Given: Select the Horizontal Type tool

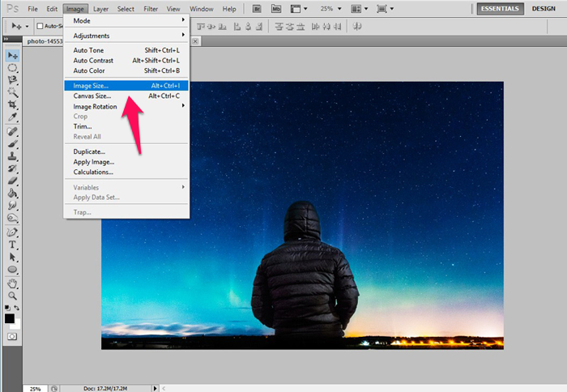Looking at the screenshot, I should pyautogui.click(x=13, y=244).
